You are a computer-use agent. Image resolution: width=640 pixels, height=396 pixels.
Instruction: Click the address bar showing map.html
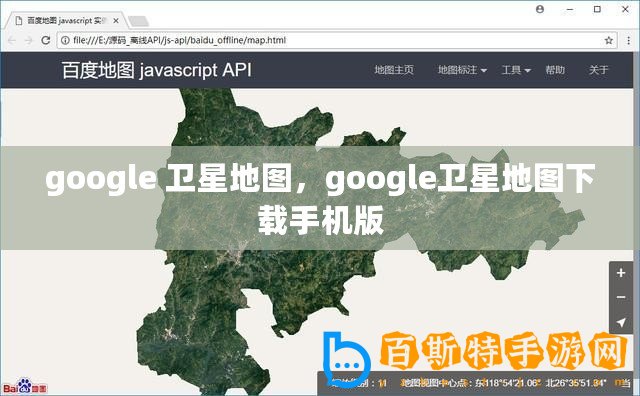[x=337, y=40]
